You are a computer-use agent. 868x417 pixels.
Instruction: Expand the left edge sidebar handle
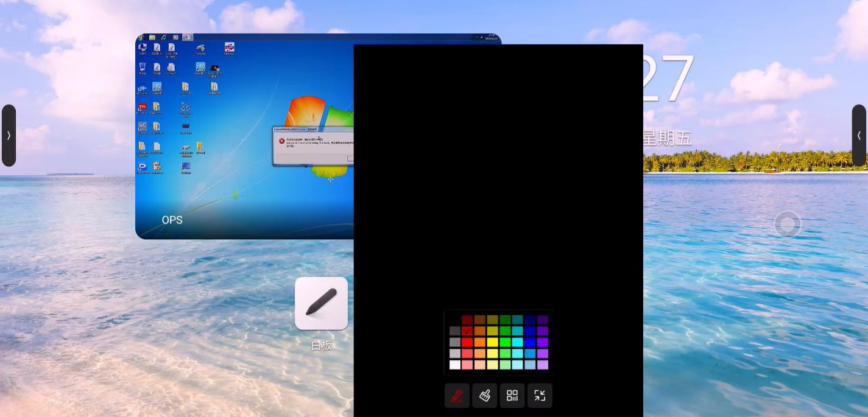9,136
